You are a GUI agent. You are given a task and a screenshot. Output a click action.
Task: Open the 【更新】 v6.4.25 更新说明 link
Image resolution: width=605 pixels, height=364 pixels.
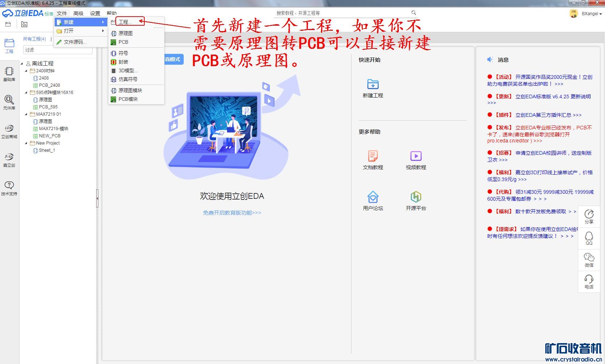tap(539, 99)
